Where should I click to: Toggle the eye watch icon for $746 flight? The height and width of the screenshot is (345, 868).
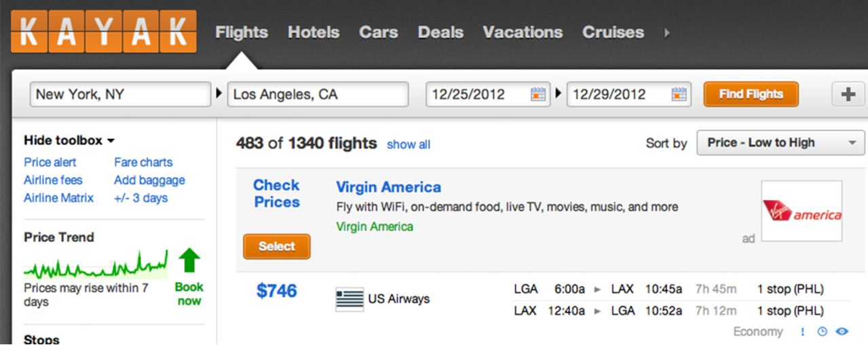[x=842, y=332]
